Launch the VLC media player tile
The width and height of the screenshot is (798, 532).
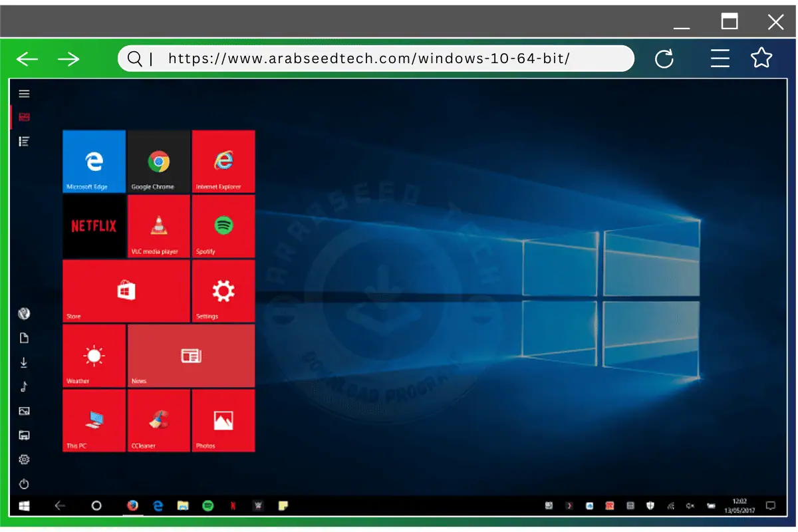(158, 225)
